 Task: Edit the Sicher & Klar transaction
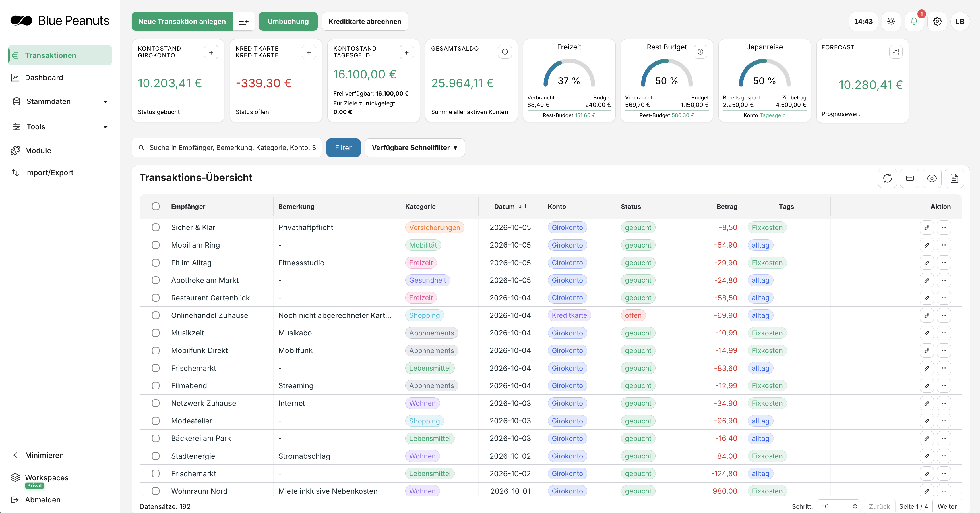(x=927, y=227)
